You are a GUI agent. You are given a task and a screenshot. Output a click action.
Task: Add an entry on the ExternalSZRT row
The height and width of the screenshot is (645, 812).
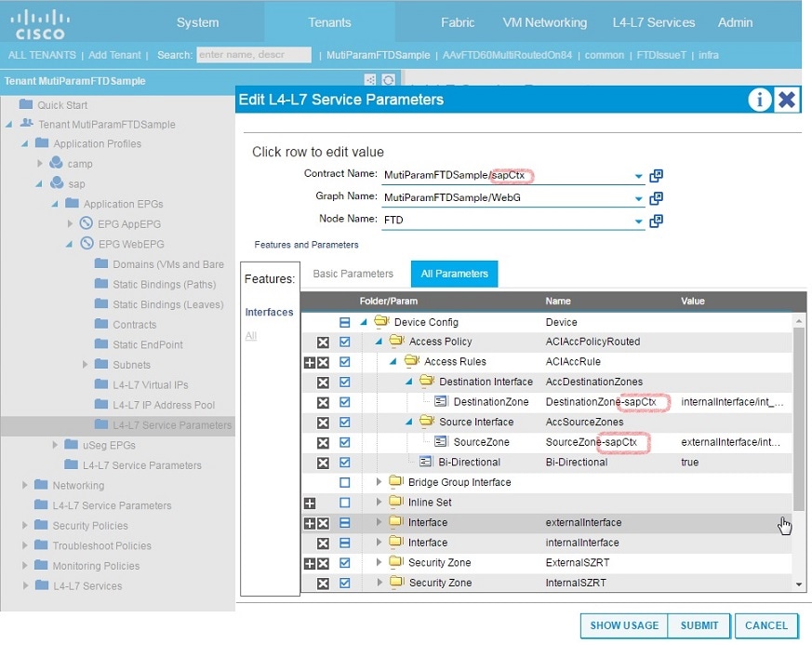click(x=310, y=563)
